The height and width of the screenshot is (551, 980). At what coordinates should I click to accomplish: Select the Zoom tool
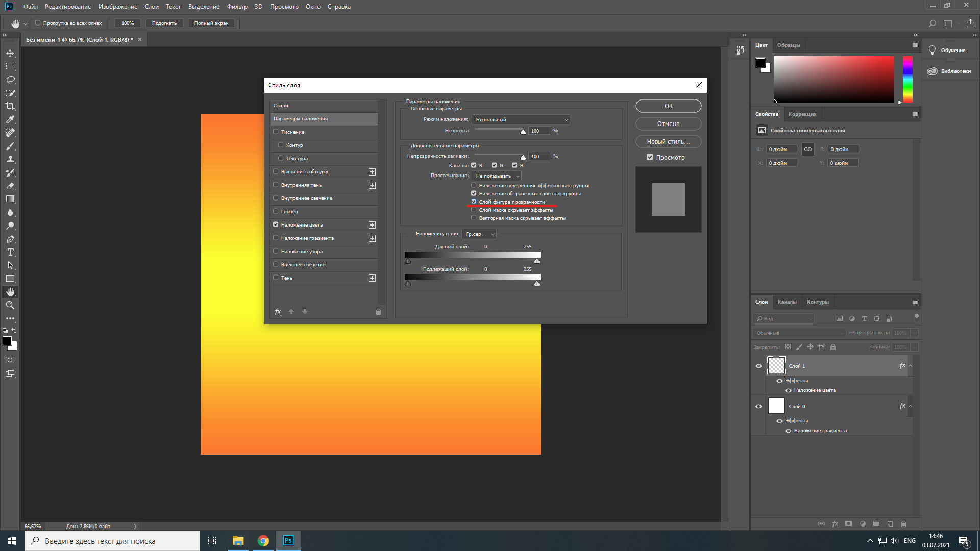point(10,305)
